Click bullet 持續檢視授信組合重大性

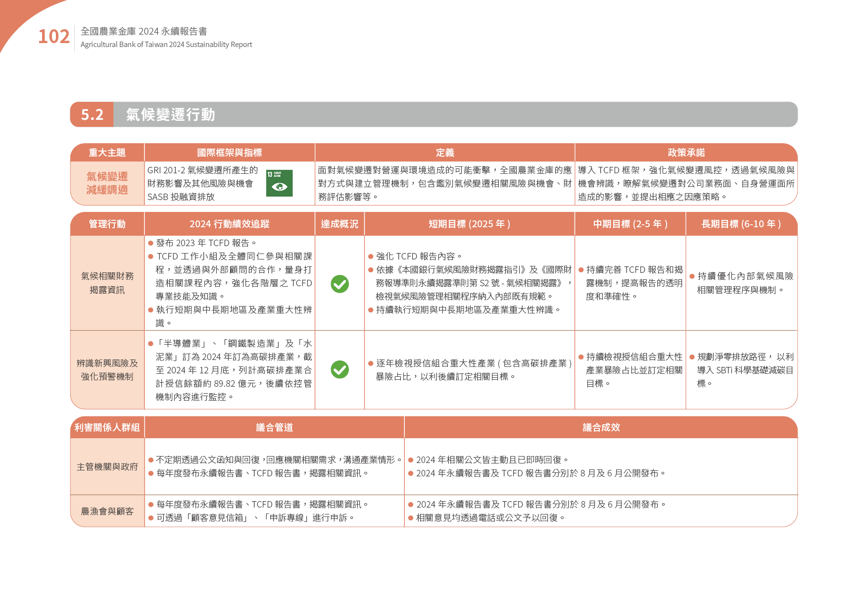(x=630, y=370)
